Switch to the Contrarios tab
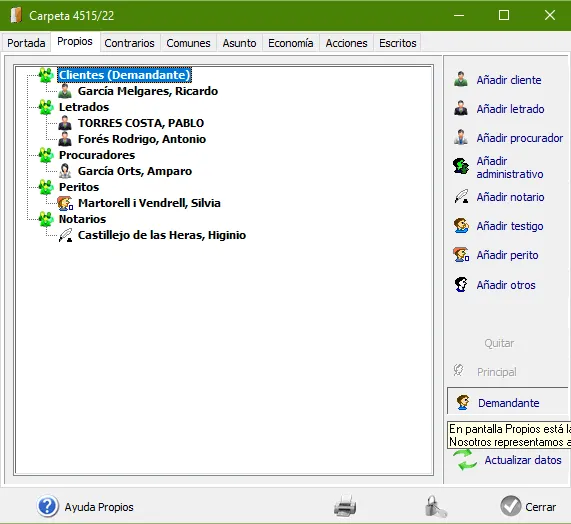571x524 pixels. 129,43
